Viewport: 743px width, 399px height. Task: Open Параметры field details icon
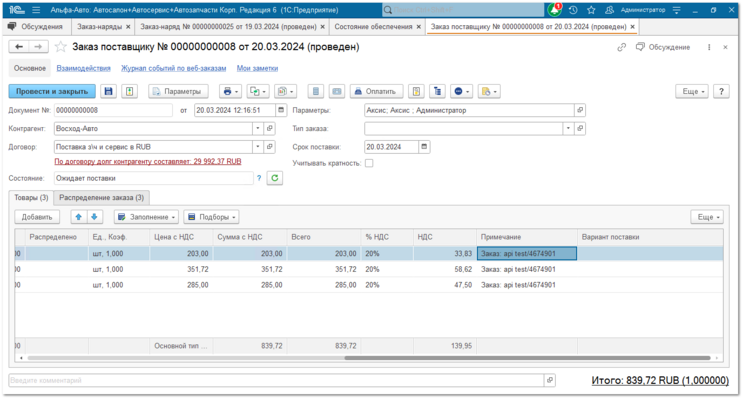pyautogui.click(x=580, y=110)
